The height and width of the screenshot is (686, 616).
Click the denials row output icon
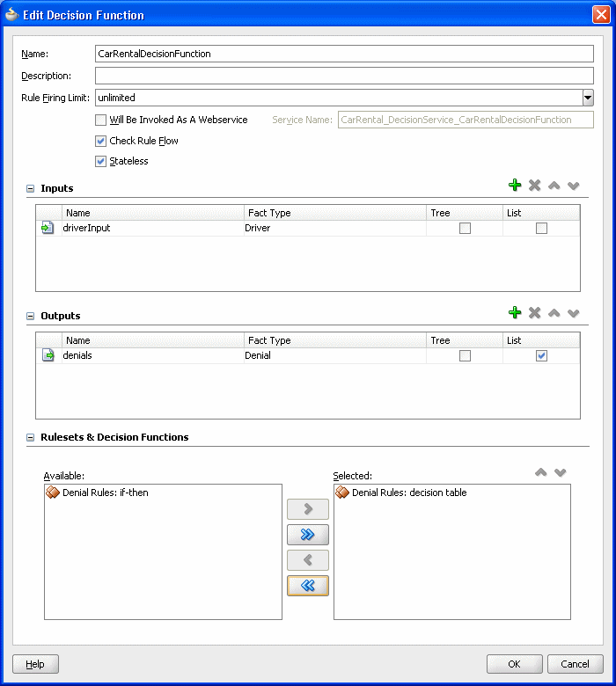[x=48, y=355]
